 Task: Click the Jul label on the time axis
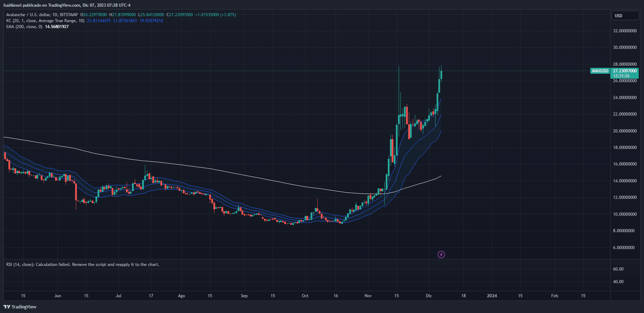[x=119, y=296]
